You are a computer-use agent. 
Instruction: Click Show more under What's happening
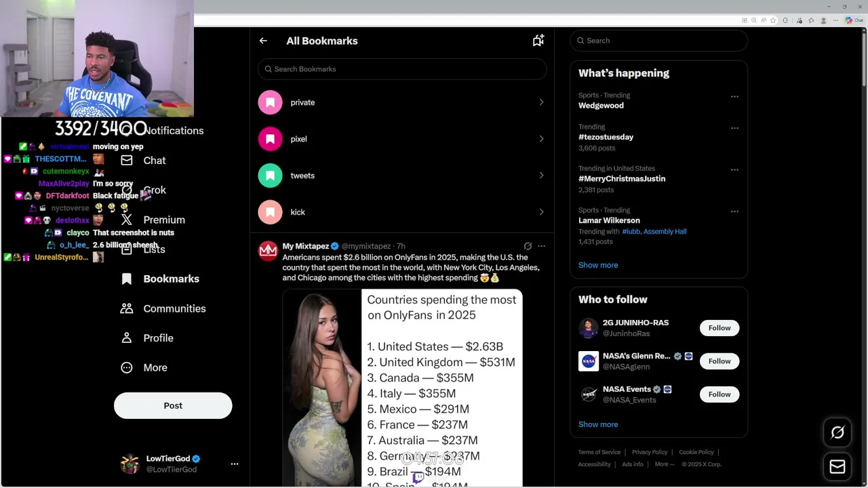click(x=598, y=265)
